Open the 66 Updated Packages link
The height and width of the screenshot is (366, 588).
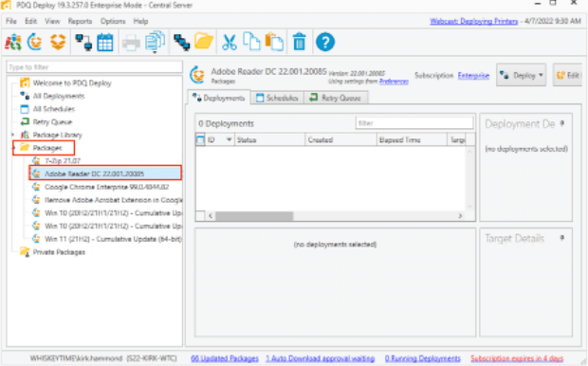pyautogui.click(x=225, y=358)
